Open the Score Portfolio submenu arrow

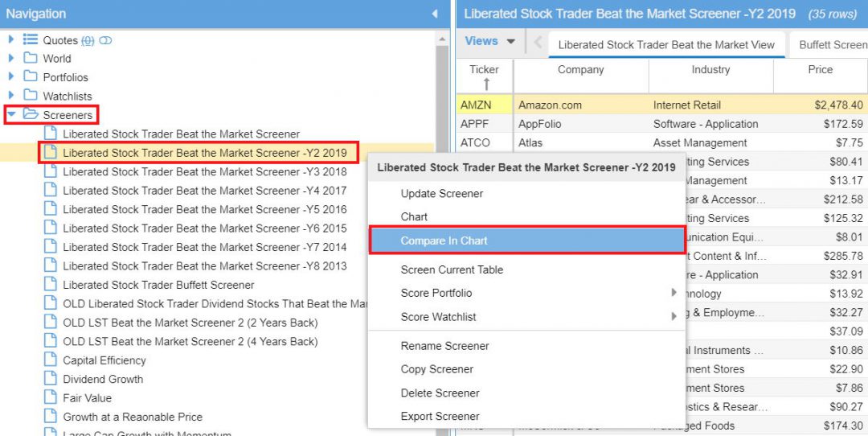[x=674, y=292]
